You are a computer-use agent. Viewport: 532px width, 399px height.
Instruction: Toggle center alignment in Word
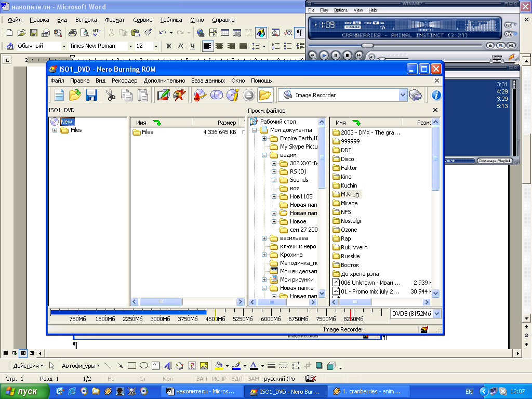[219, 46]
